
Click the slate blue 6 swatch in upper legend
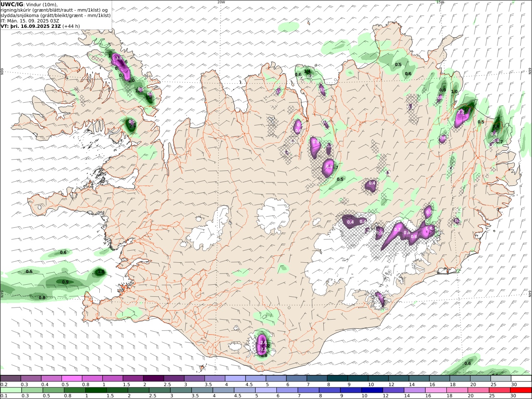pyautogui.click(x=296, y=379)
